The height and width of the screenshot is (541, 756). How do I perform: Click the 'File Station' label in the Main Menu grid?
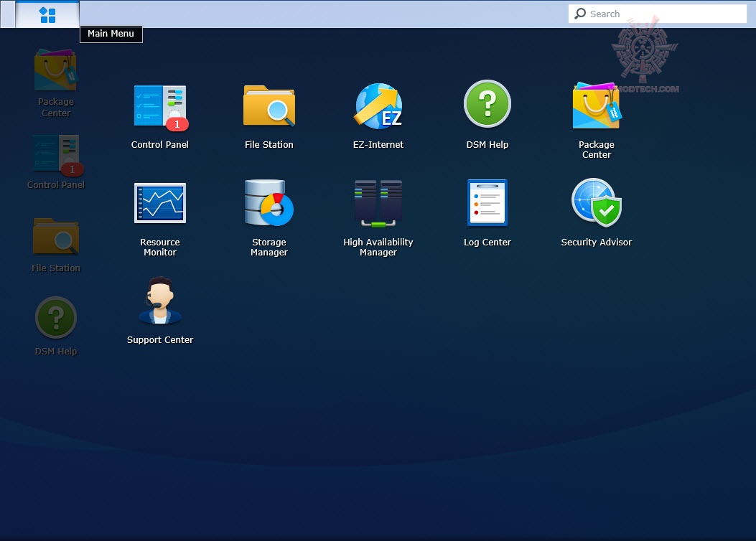tap(269, 144)
